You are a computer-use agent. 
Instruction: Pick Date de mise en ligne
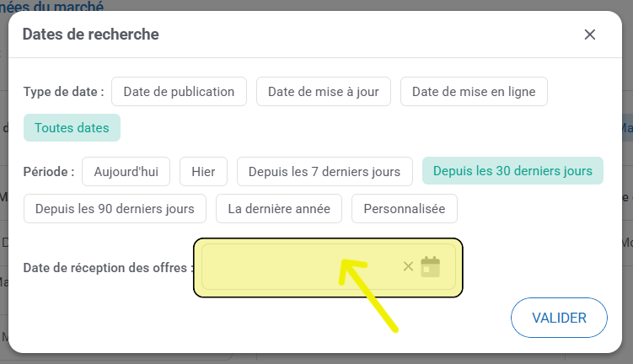(x=474, y=92)
